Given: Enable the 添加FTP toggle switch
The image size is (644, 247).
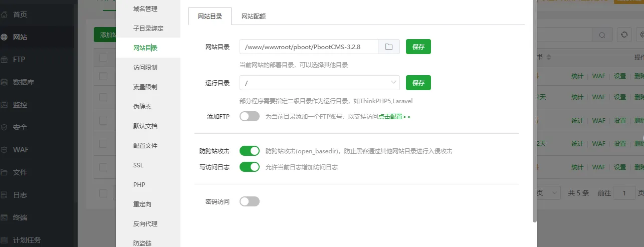Looking at the screenshot, I should [250, 116].
